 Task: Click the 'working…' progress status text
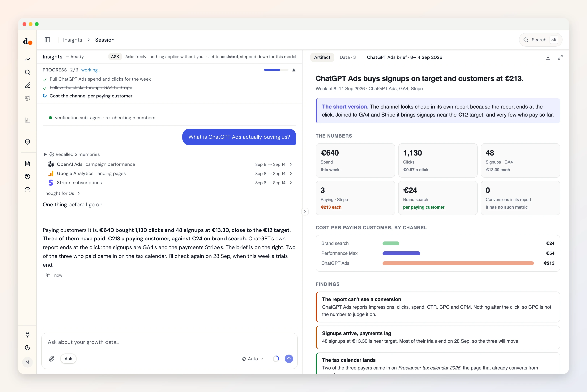[x=91, y=70]
